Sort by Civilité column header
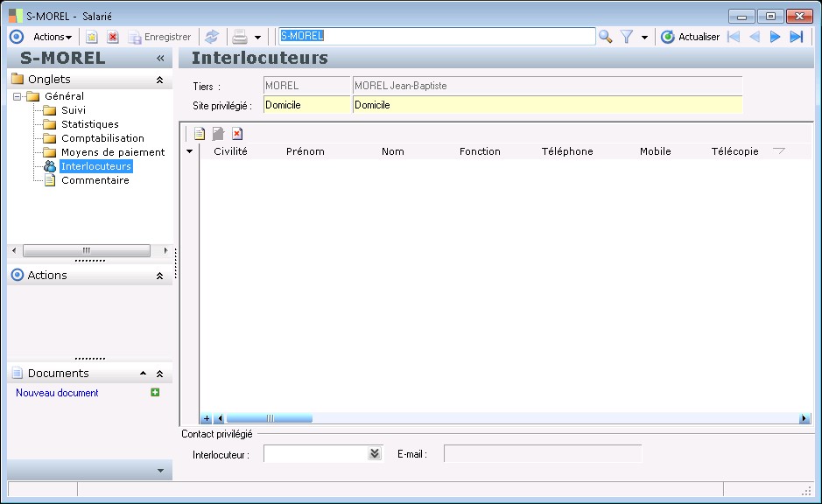 230,151
